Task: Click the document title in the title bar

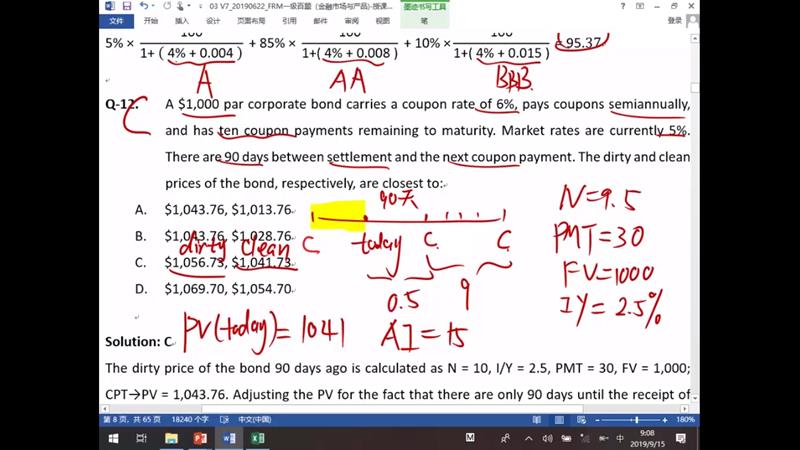Action: (x=301, y=6)
